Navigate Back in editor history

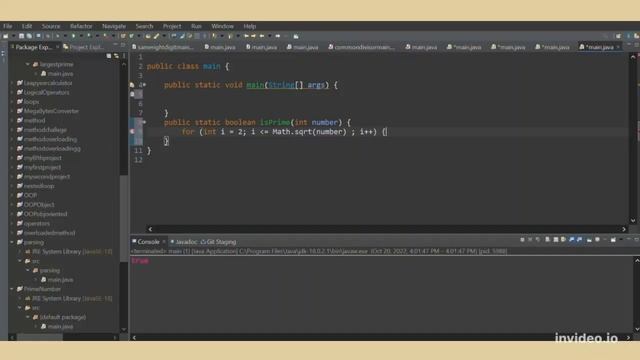tap(262, 36)
